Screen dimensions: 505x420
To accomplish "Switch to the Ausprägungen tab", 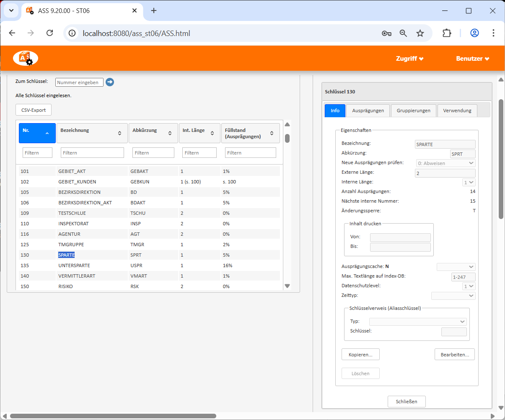I will click(368, 111).
